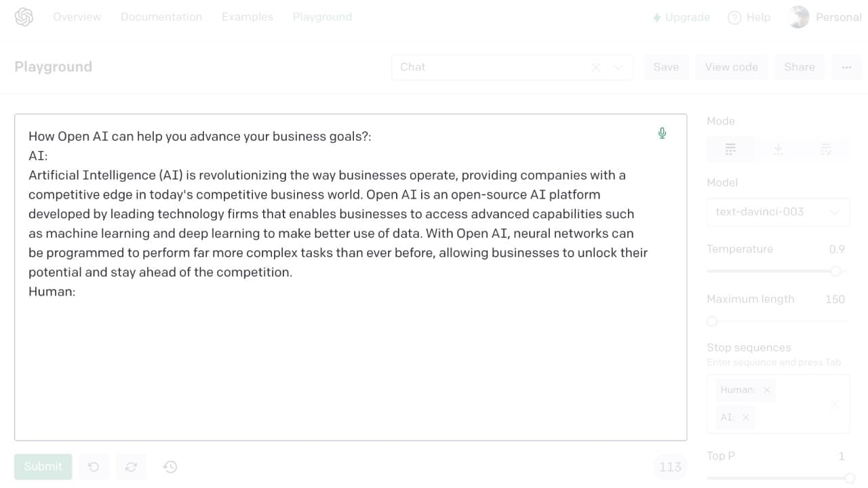
Task: Regenerate the completion
Action: tap(131, 466)
